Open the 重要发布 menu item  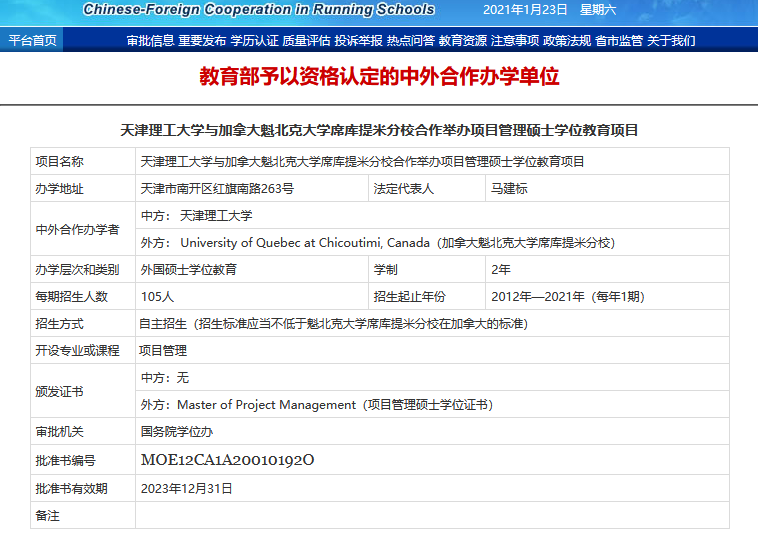pos(202,41)
